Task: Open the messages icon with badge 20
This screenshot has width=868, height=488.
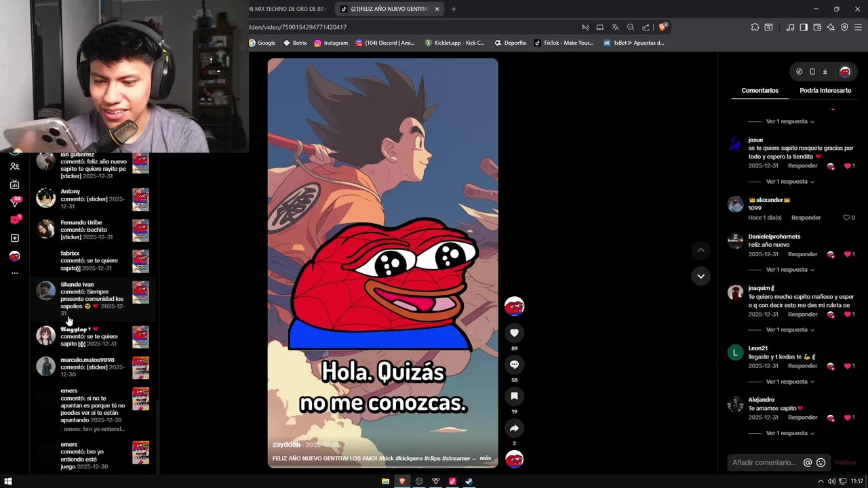Action: [15, 202]
